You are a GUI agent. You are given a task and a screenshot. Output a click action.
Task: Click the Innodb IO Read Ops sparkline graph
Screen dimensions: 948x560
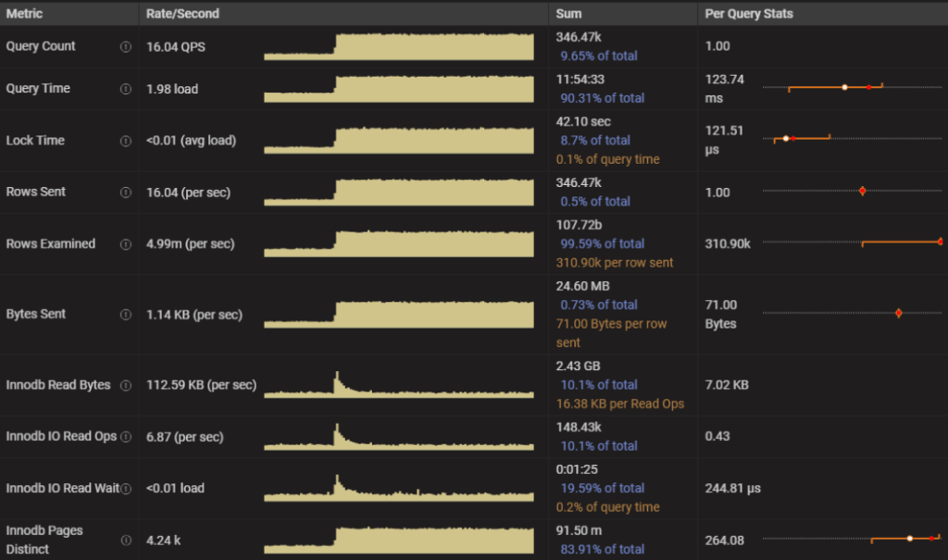pos(398,436)
